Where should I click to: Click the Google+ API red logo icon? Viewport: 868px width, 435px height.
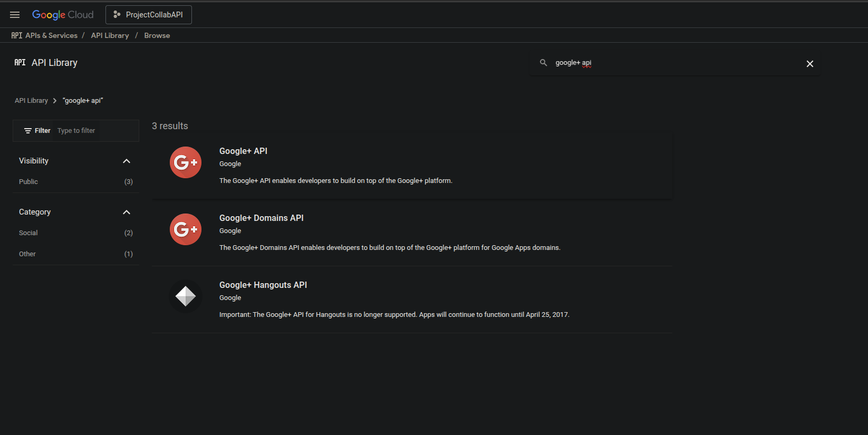(186, 162)
